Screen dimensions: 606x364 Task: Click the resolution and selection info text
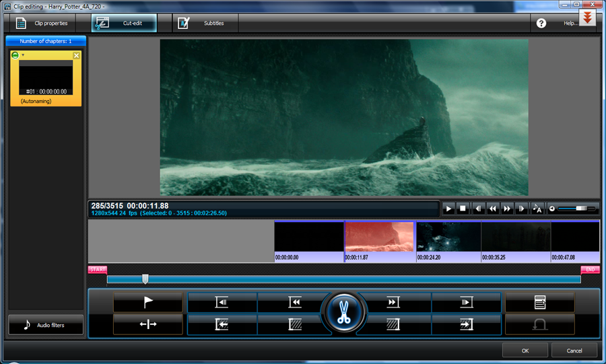click(x=159, y=213)
